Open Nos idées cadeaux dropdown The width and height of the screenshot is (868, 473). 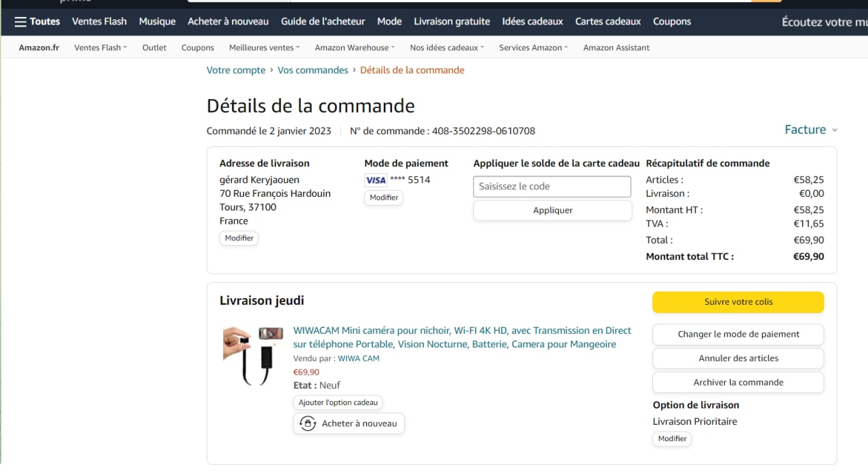pos(447,48)
